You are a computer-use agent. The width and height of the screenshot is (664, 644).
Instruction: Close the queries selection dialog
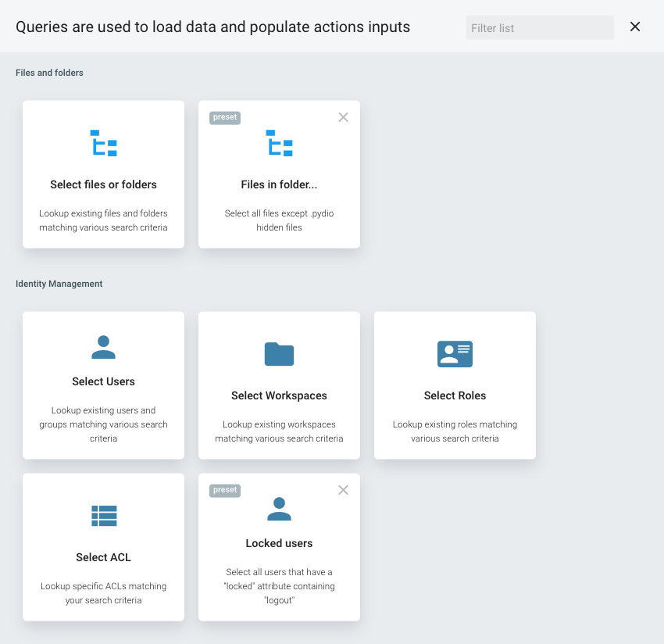634,26
